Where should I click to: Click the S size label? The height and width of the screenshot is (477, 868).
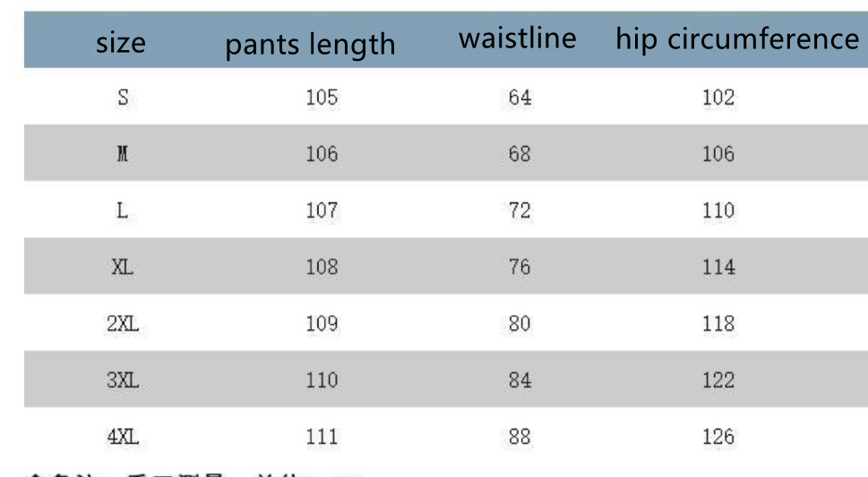tap(123, 98)
